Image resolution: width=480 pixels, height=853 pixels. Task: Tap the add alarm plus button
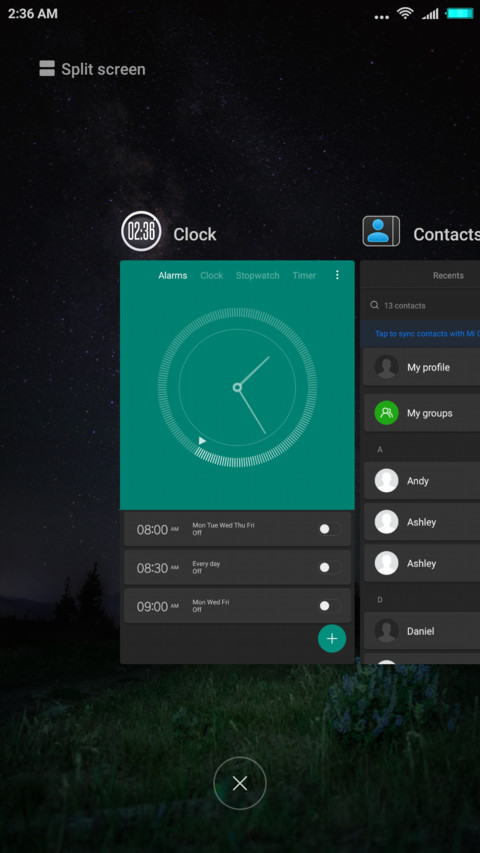coord(332,638)
